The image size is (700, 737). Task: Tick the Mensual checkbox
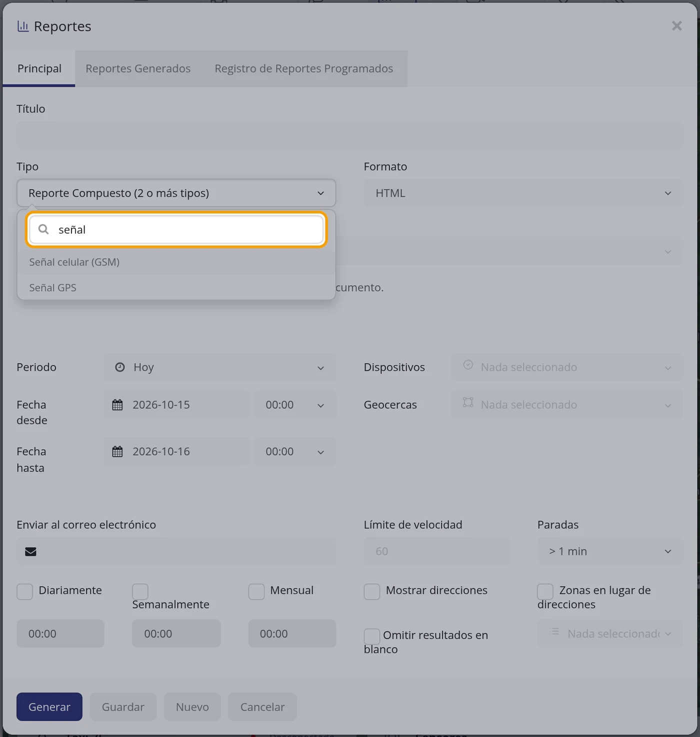(256, 591)
